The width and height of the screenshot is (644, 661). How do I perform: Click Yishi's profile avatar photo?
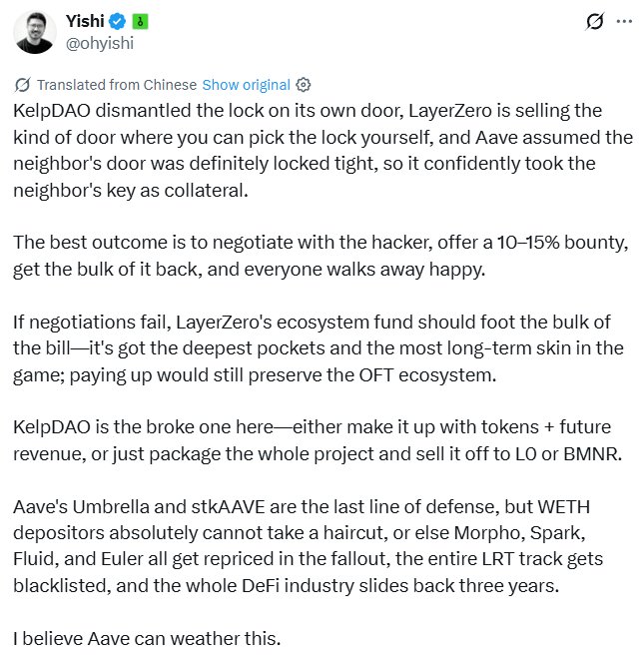(x=34, y=32)
